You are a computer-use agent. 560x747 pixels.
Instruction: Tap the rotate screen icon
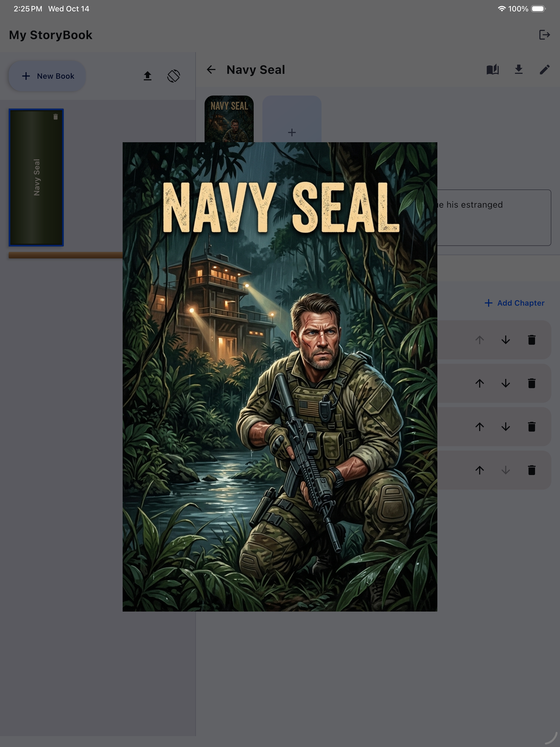(x=173, y=76)
